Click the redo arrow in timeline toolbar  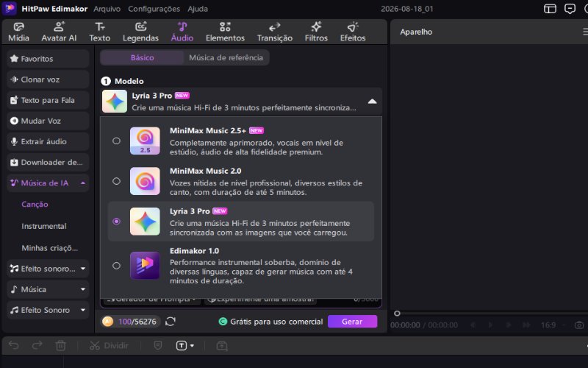(x=37, y=345)
